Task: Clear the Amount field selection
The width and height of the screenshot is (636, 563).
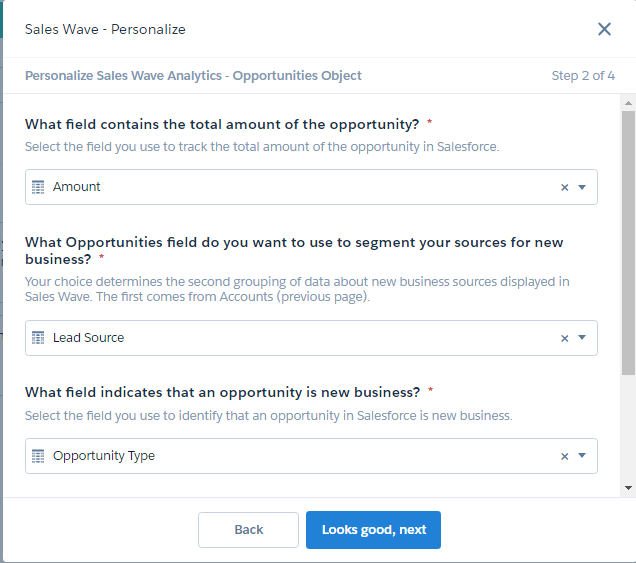Action: click(x=564, y=187)
